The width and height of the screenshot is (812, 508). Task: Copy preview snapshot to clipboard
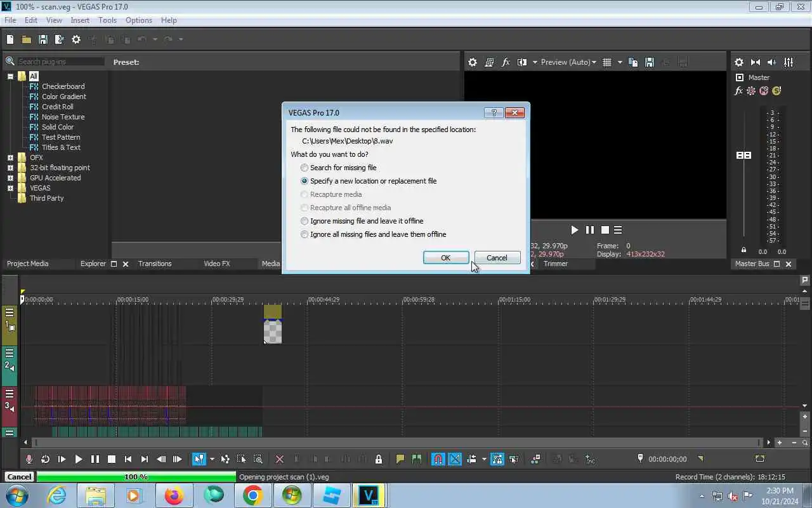(x=632, y=62)
